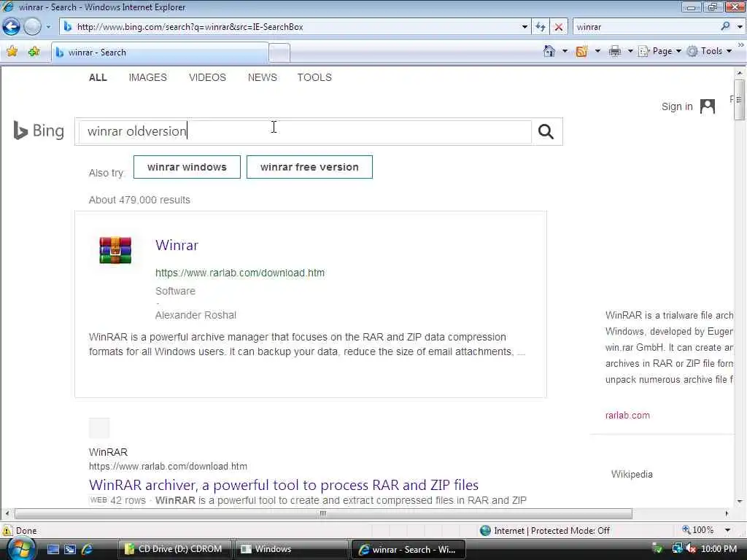Select the winrar - Search tab
The height and width of the screenshot is (560, 747).
160,52
